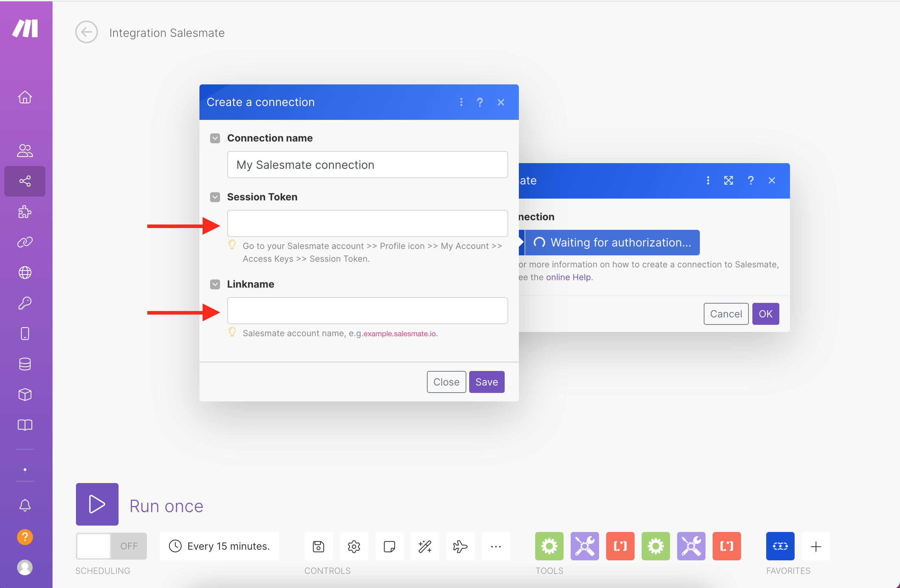Open scenario settings with the gear icon

(354, 547)
